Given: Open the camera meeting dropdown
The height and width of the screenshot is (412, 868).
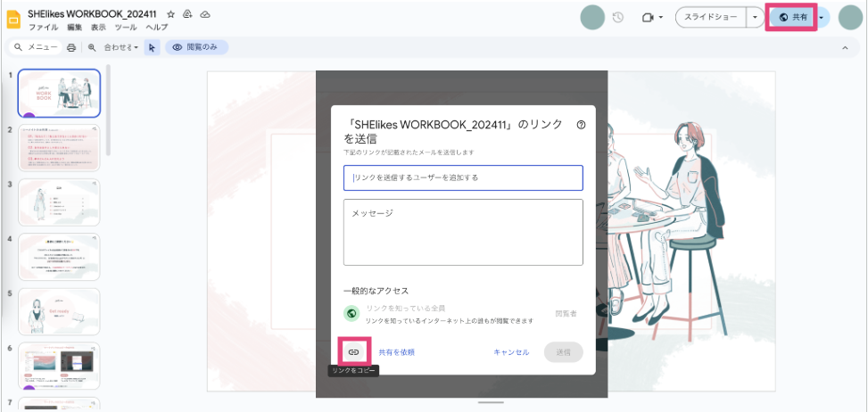Looking at the screenshot, I should [x=652, y=17].
